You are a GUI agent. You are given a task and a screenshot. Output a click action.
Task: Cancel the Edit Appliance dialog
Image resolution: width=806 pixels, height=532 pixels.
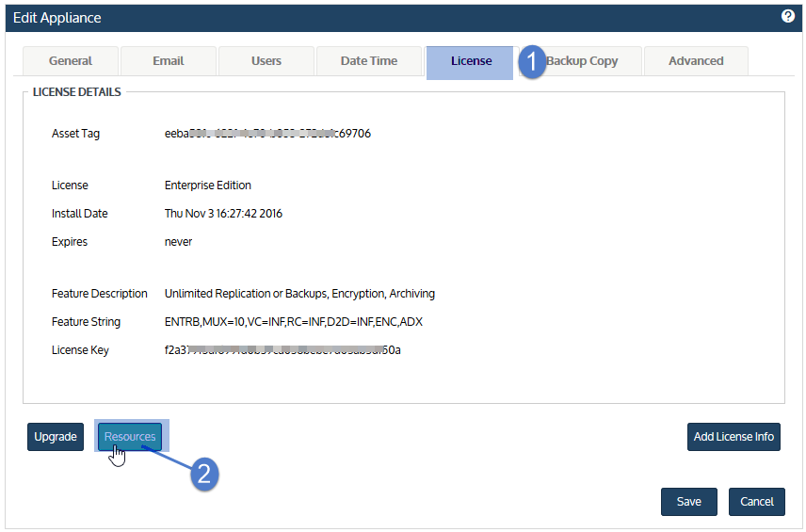(x=757, y=502)
